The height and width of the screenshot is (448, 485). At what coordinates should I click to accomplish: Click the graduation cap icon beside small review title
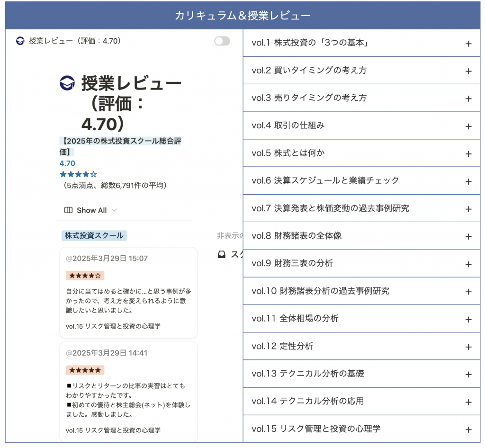20,41
